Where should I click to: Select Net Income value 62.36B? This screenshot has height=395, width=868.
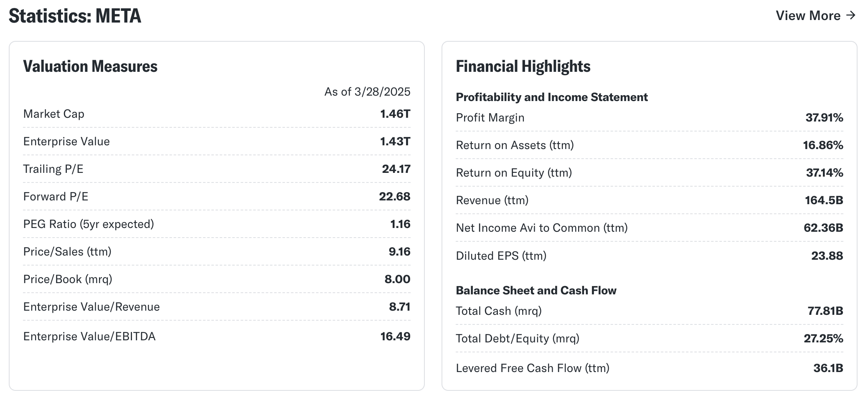click(823, 228)
